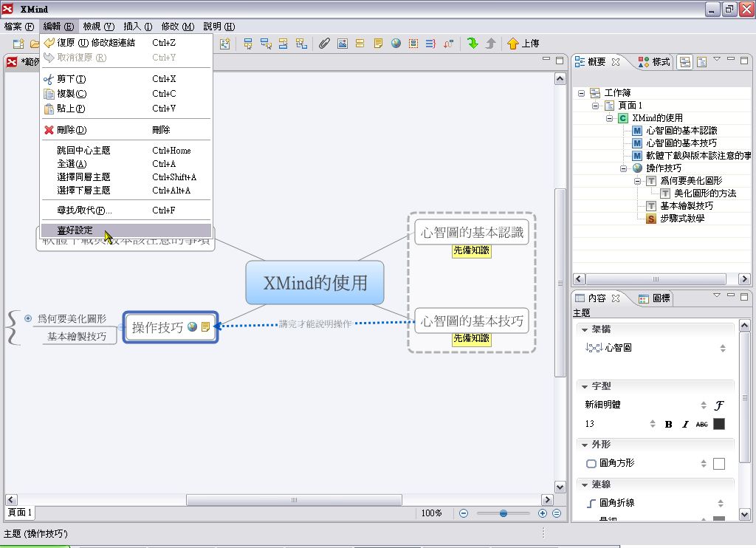The width and height of the screenshot is (756, 548).
Task: Click the insert topic toolbar icon
Action: 248,44
